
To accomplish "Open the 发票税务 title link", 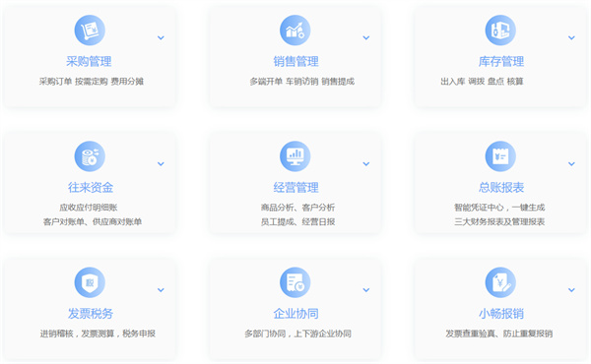I will tap(90, 313).
